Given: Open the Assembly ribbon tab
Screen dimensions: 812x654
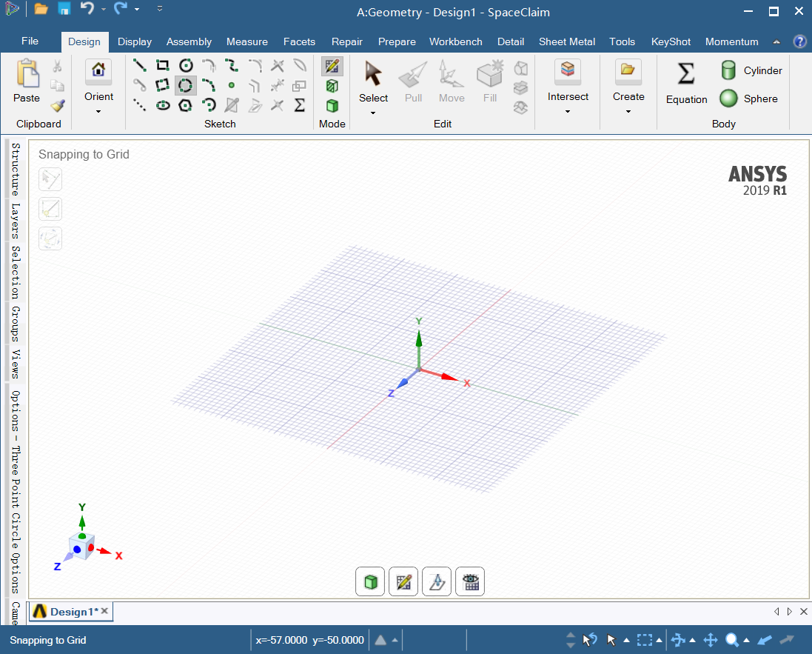Looking at the screenshot, I should [x=189, y=41].
